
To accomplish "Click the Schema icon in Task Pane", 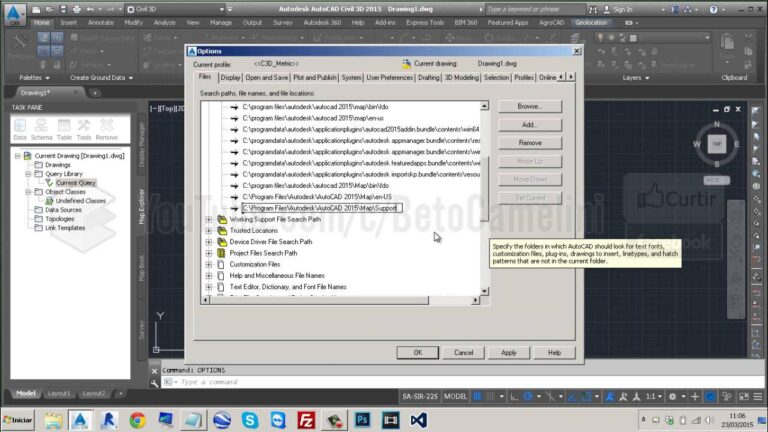I will 42,130.
